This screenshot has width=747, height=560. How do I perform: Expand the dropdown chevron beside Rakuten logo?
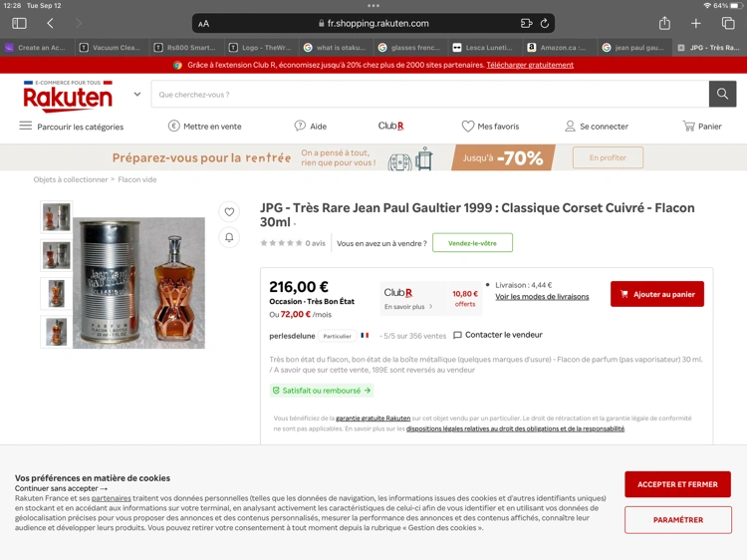tap(137, 95)
